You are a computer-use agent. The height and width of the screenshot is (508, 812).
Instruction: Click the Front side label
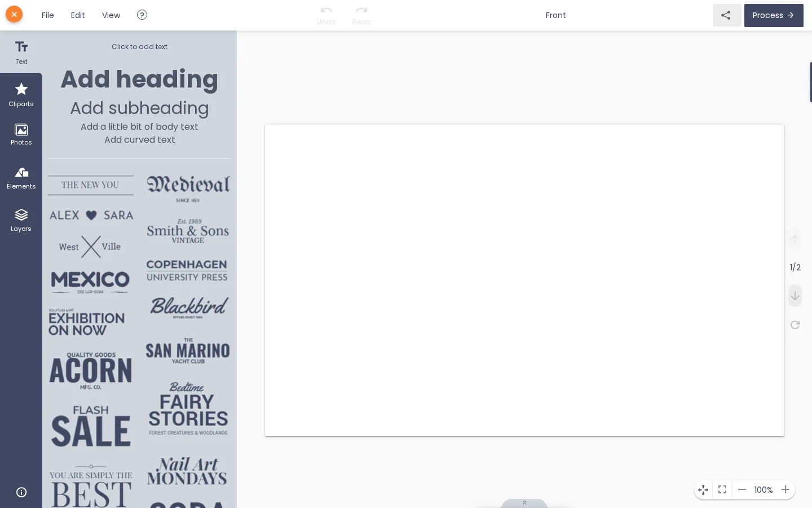tap(555, 15)
